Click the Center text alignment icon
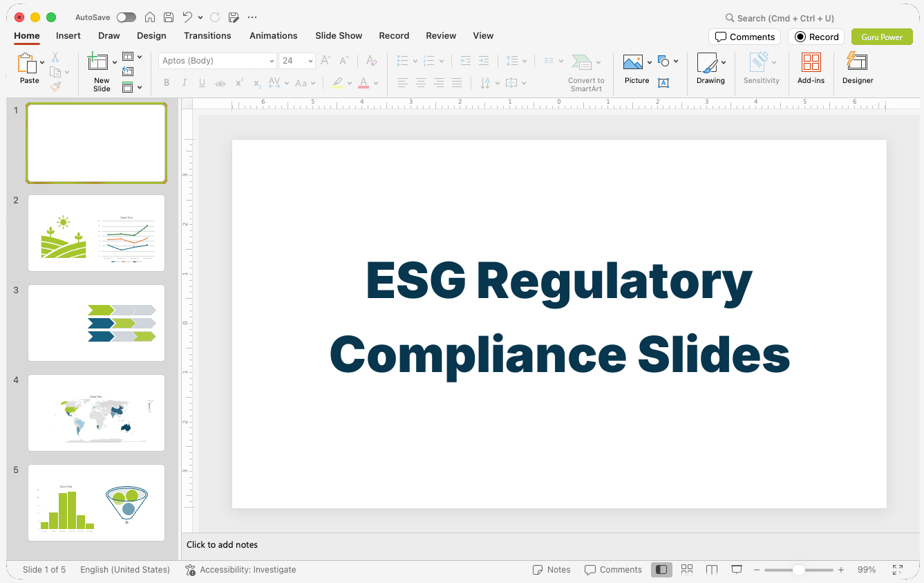This screenshot has width=924, height=583. (x=421, y=83)
